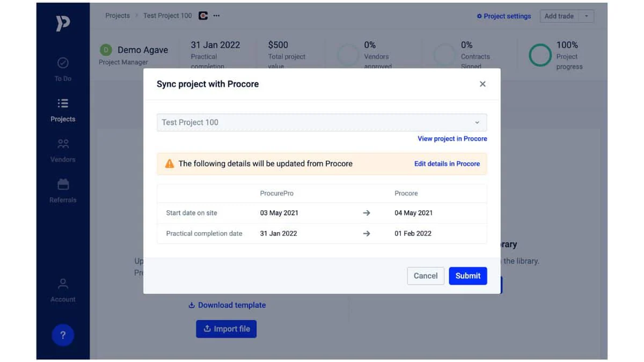This screenshot has width=644, height=362.
Task: Click the 31 Jan 2022 table cell
Action: tap(279, 233)
